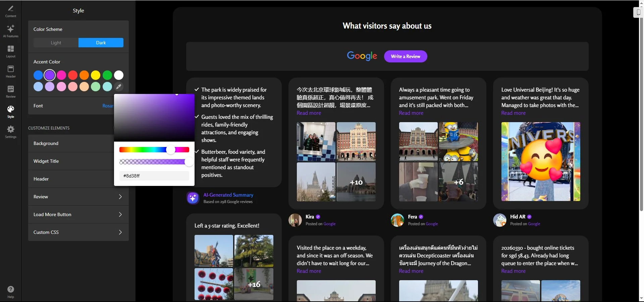Screen dimensions: 644x302
Task: Open Google link under Hid AR's name
Action: click(534, 224)
